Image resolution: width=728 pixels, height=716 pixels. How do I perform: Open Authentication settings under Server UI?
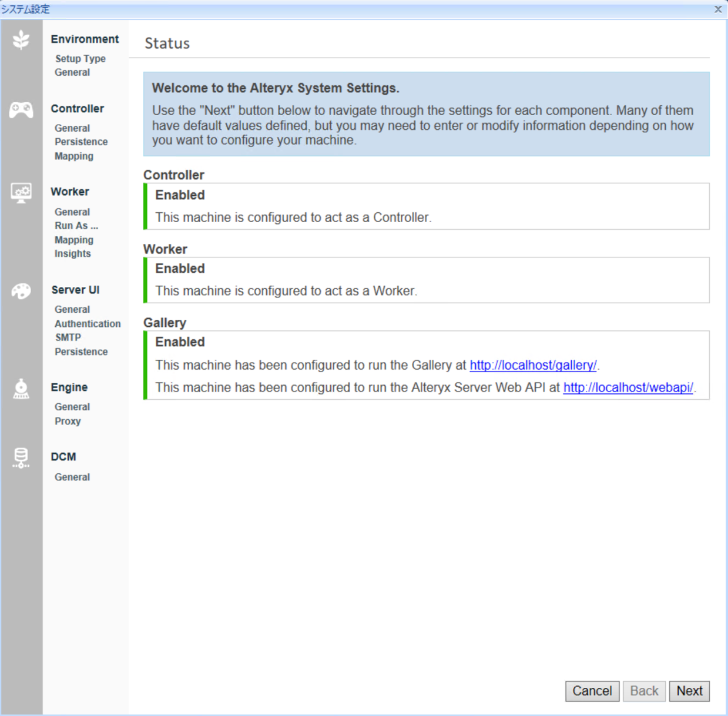(x=88, y=323)
